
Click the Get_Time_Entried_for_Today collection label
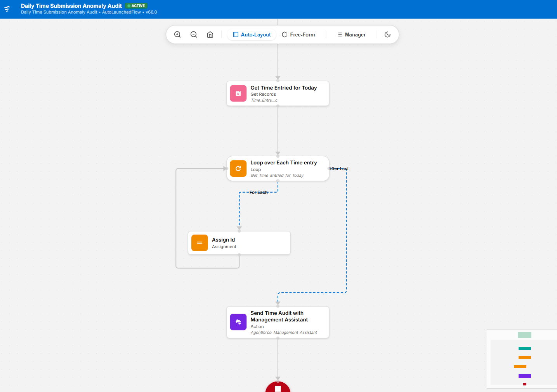[x=277, y=176]
